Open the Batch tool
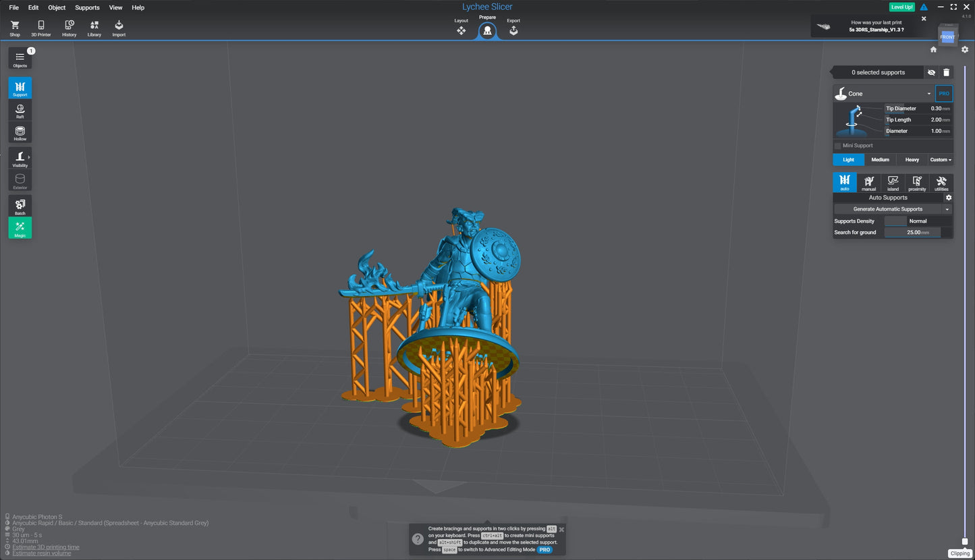The height and width of the screenshot is (560, 975). pos(20,206)
